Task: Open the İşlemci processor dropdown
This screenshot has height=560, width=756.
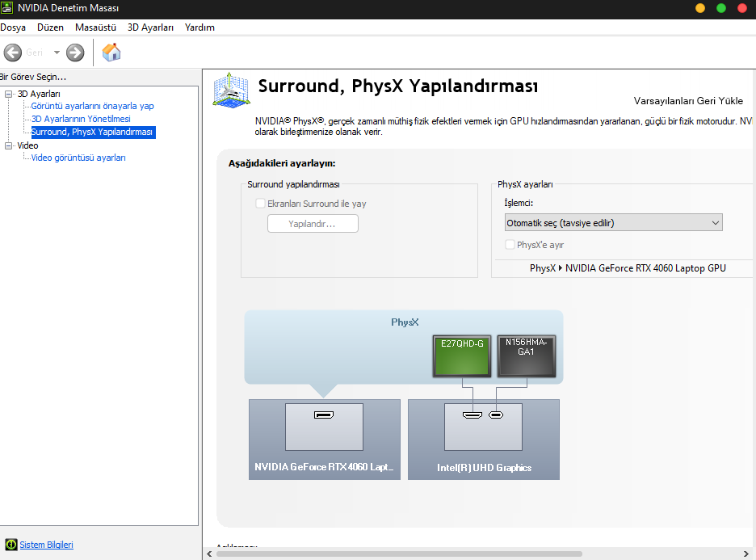Action: (613, 223)
